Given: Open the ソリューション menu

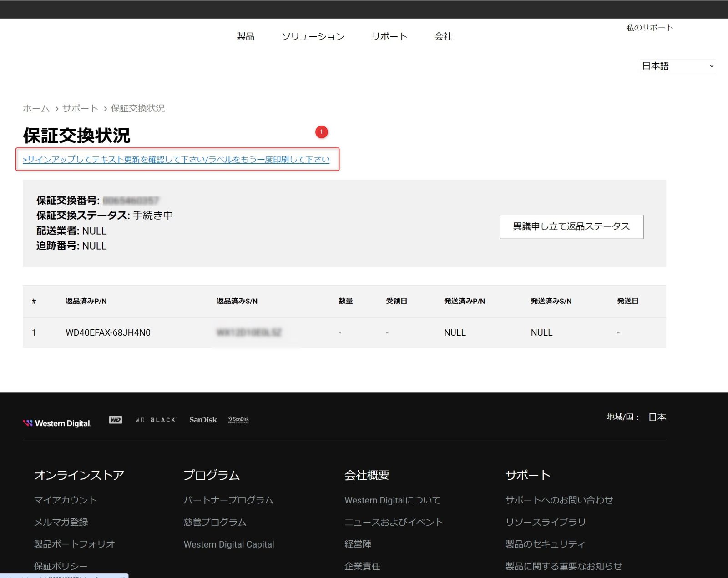Looking at the screenshot, I should (313, 36).
